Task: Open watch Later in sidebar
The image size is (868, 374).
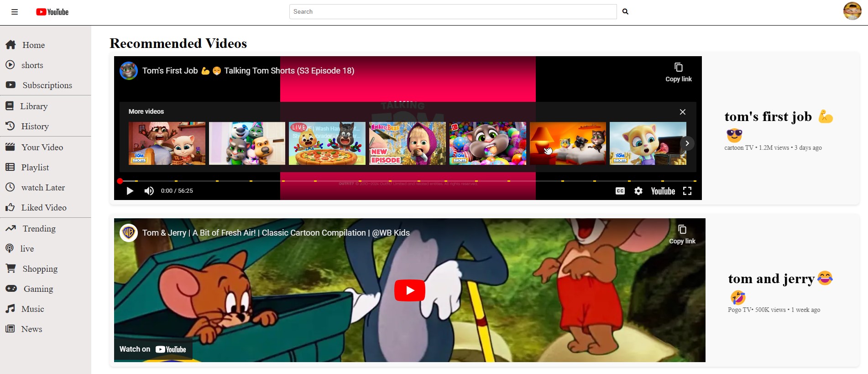Action: coord(43,188)
